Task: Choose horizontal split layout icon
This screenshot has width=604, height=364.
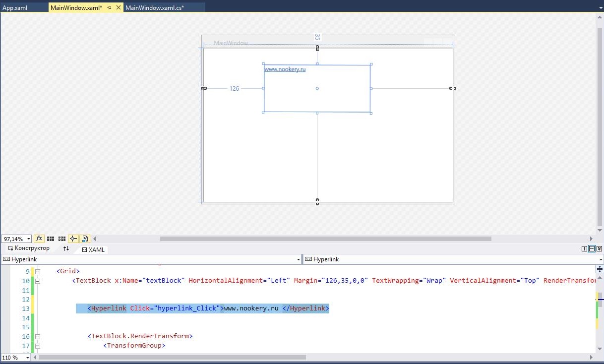Action: pos(592,248)
